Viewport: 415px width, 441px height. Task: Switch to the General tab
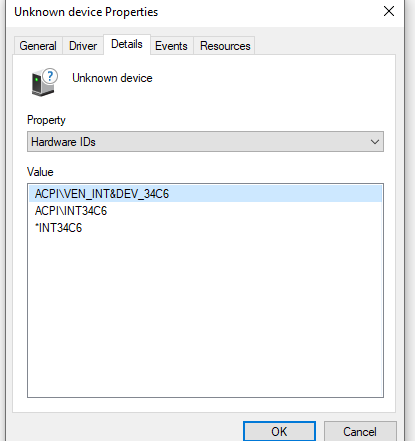pyautogui.click(x=38, y=46)
